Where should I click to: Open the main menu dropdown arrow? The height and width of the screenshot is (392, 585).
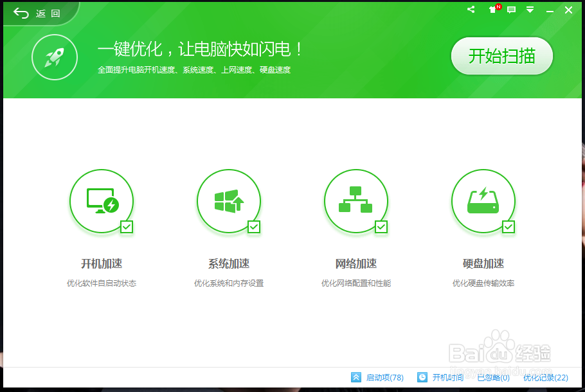(x=530, y=10)
